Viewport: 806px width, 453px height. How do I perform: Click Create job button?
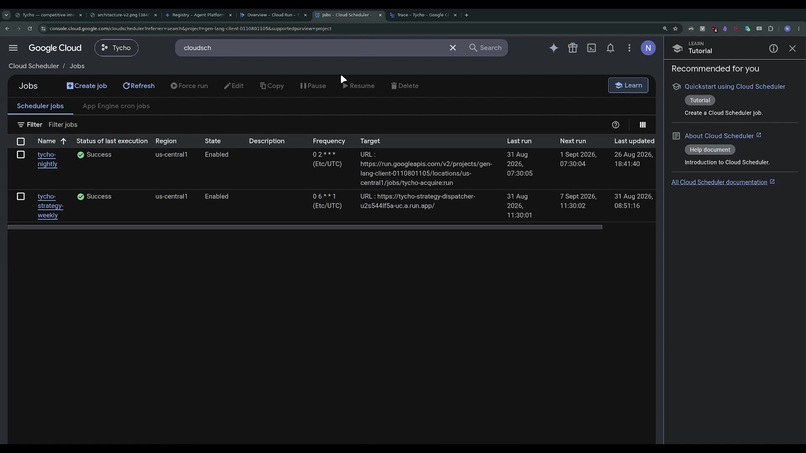pos(87,86)
